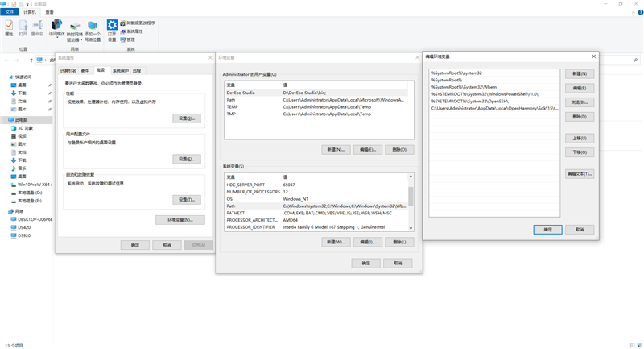644x349 pixels.
Task: Open 视频 videos folder in navigation pane
Action: click(x=19, y=136)
